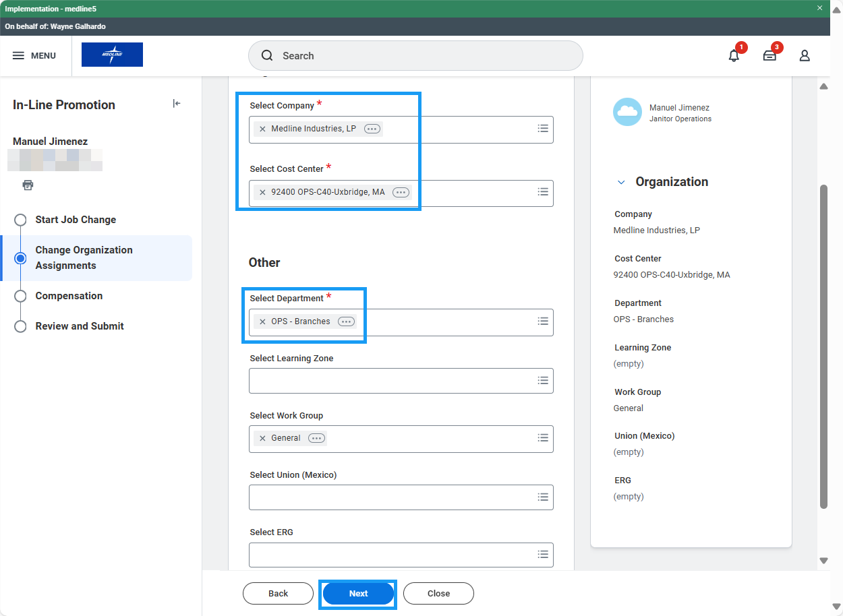
Task: Select the Review and Submit step
Action: pyautogui.click(x=80, y=326)
